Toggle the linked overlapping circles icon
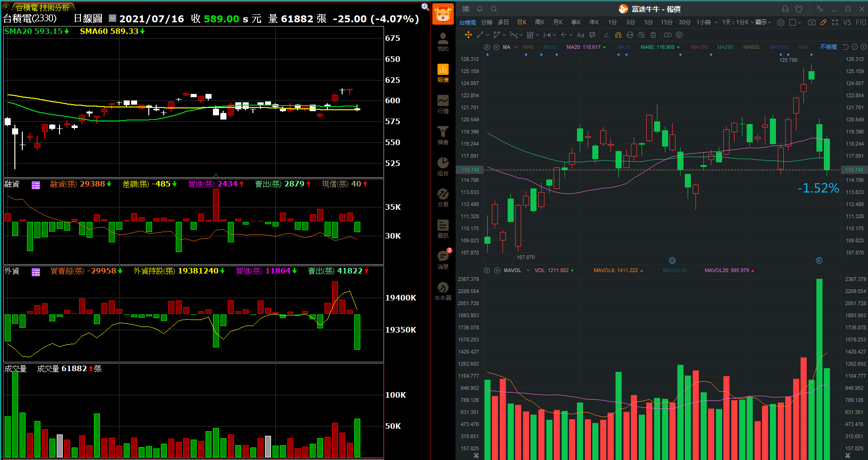The width and height of the screenshot is (868, 460). [667, 35]
